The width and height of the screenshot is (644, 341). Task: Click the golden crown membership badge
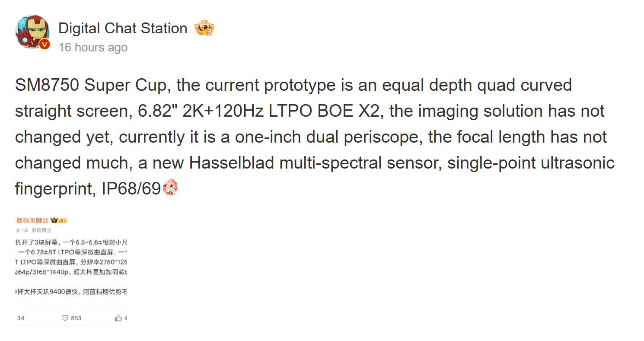point(204,29)
